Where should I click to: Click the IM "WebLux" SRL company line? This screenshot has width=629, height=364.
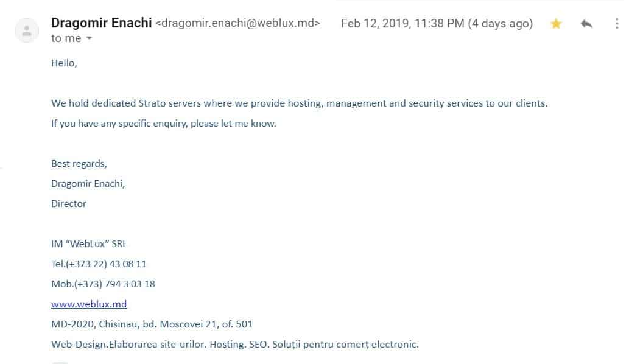89,243
